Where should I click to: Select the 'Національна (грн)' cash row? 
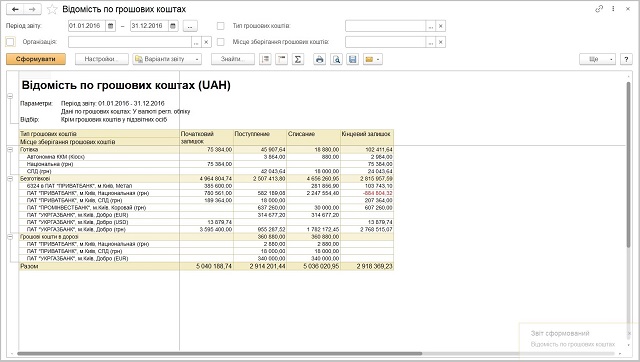[x=49, y=164]
